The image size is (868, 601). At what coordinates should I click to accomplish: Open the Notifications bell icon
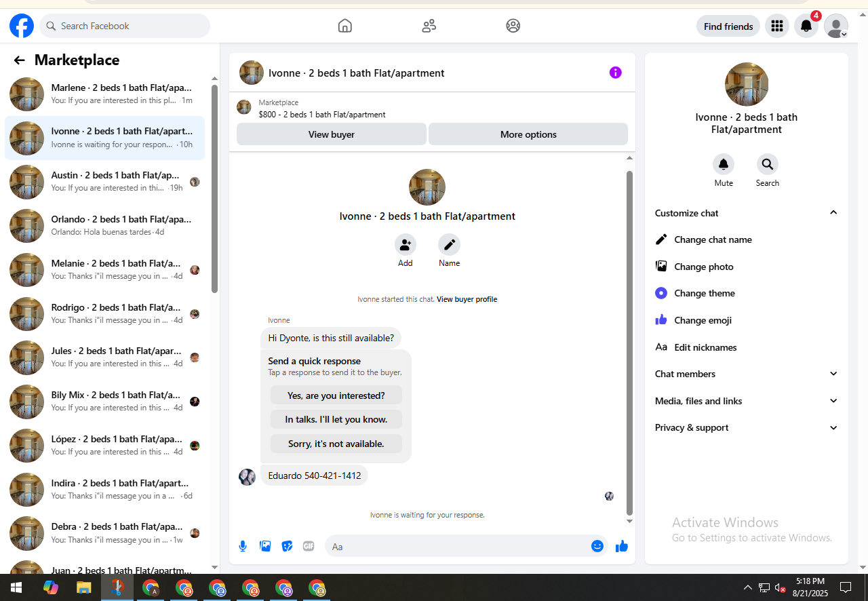[806, 26]
